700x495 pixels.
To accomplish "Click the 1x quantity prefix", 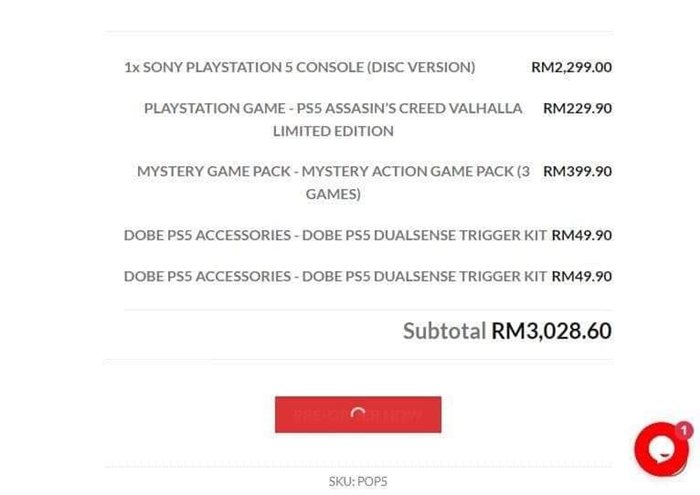I will (x=132, y=67).
